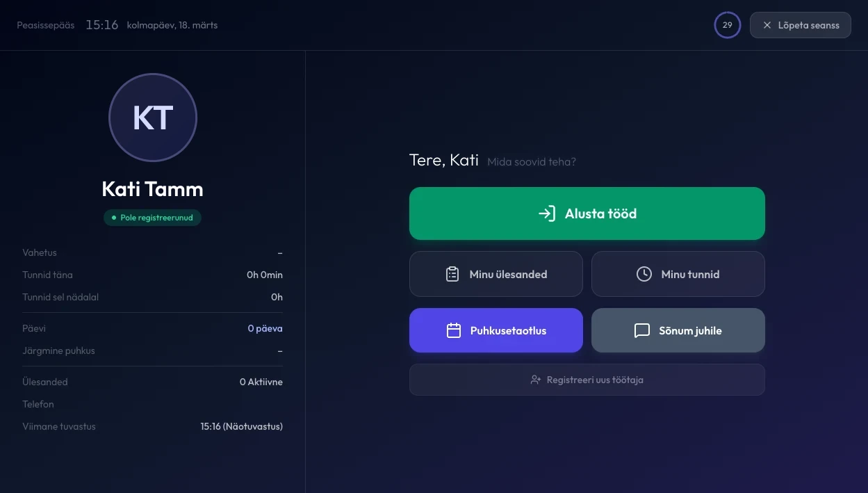Click the session countdown circle showing 29
Image resolution: width=868 pixels, height=493 pixels.
728,25
